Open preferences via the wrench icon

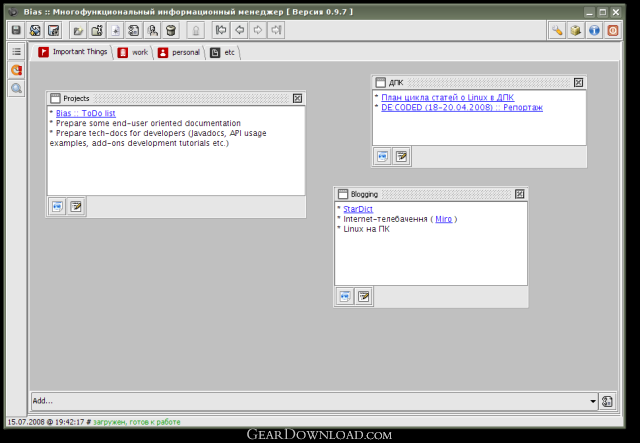tap(557, 30)
